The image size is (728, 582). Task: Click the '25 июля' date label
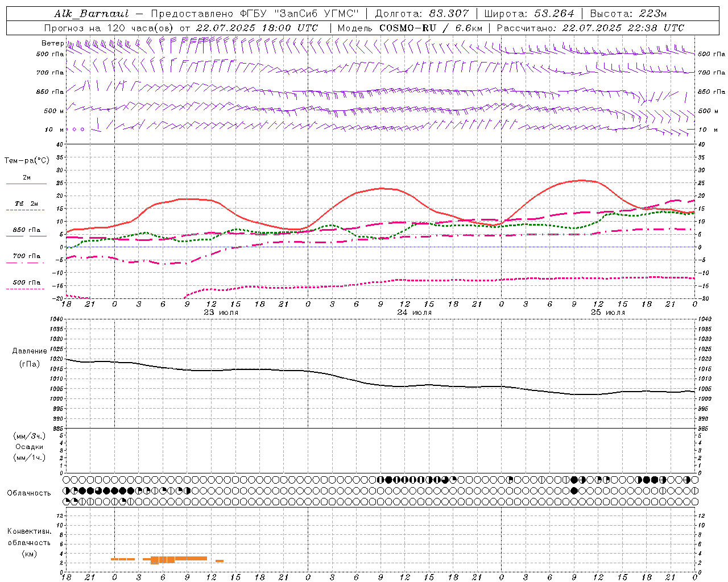point(607,313)
